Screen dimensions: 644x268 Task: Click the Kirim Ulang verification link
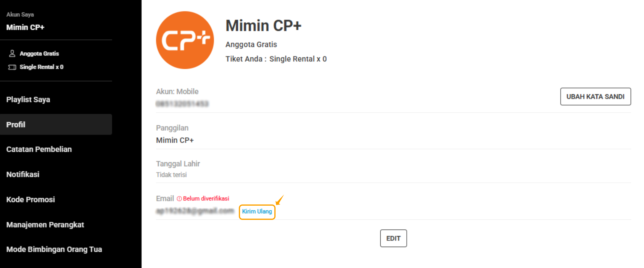click(x=257, y=212)
